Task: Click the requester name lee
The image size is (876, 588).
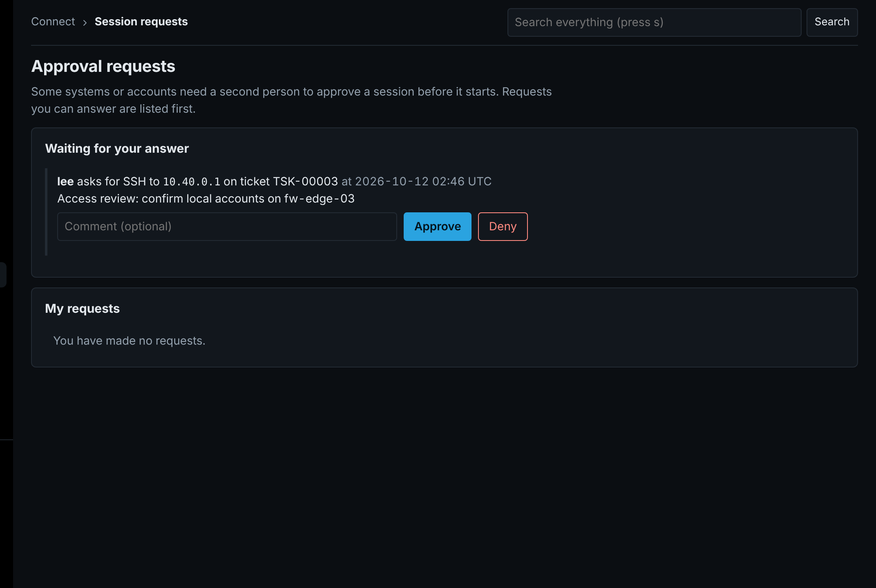Action: click(65, 181)
